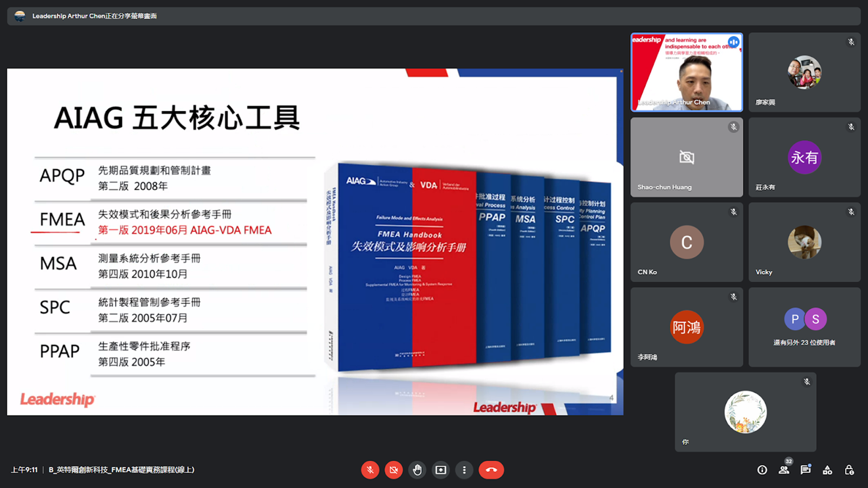
Task: Open more options three-dot menu
Action: (x=464, y=470)
